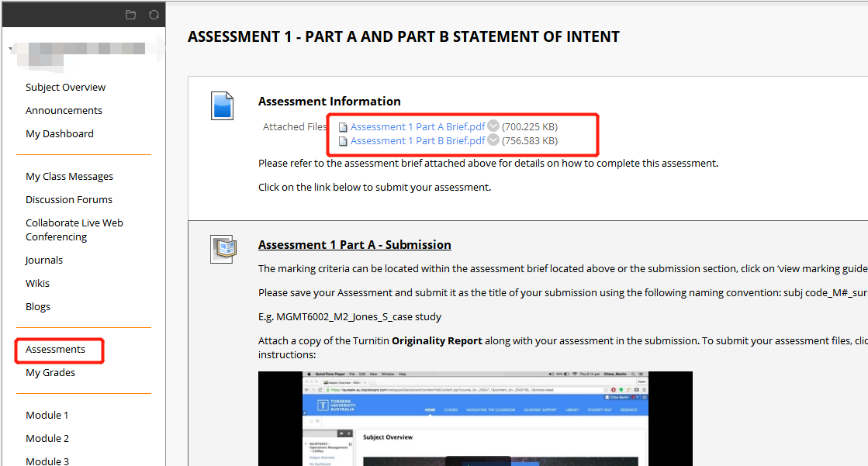Open Assessment 1 Part B Brief.pdf

point(418,140)
